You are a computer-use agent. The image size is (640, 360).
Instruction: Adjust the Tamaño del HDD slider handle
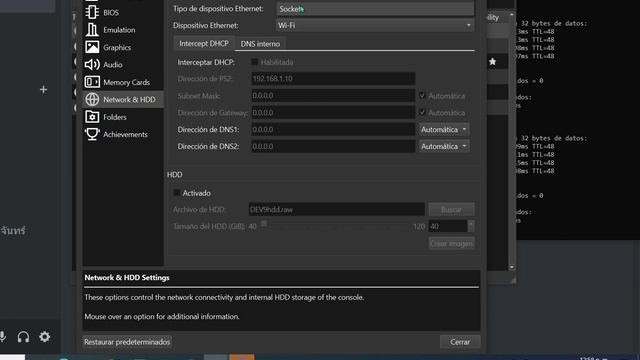pos(264,224)
